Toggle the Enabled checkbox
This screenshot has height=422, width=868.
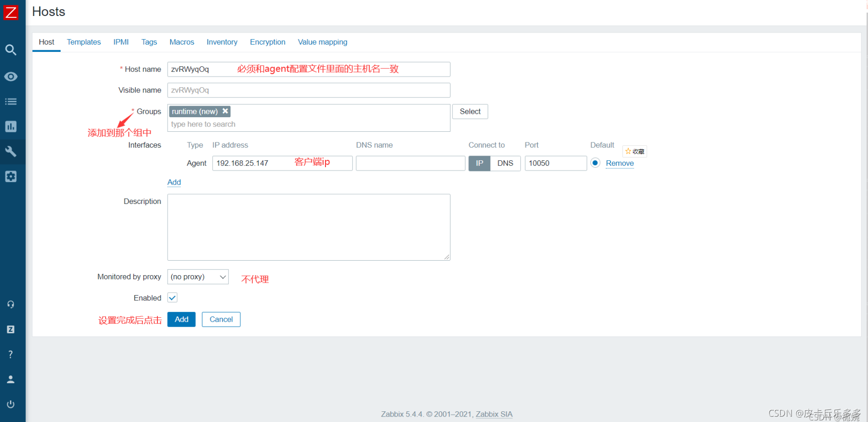pyautogui.click(x=172, y=297)
